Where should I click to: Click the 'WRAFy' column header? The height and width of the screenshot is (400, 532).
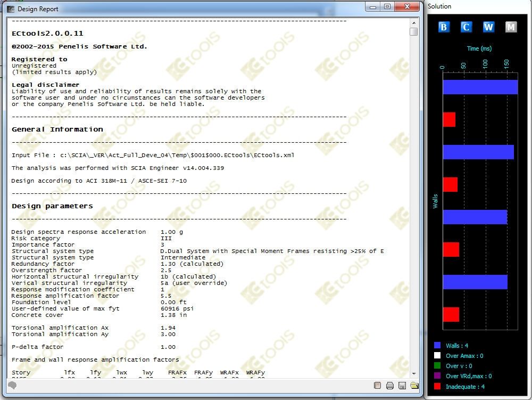click(x=255, y=373)
